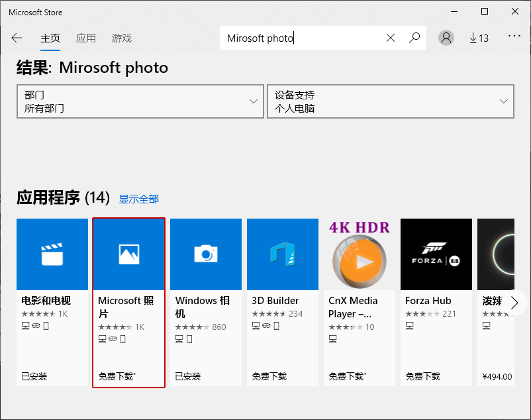Maximize the Microsoft Store window

[x=485, y=11]
